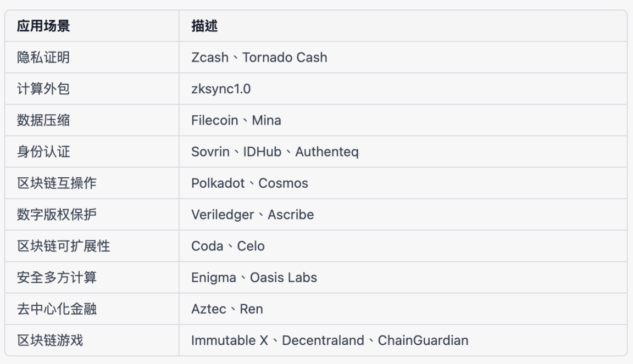Screen dimensions: 633x364
Task: Select the 计算外包 row label
Action: click(43, 89)
